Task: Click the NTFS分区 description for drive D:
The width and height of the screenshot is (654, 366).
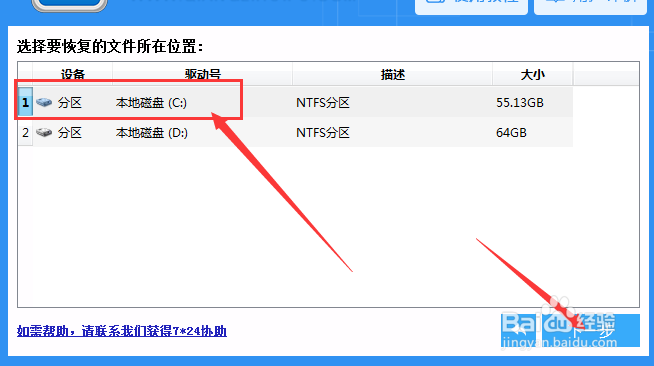Action: click(x=323, y=133)
